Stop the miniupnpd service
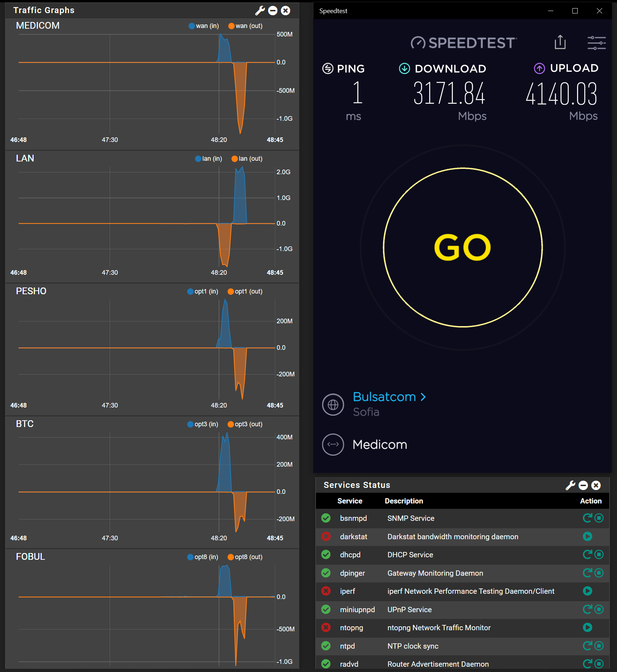Image resolution: width=617 pixels, height=672 pixels. 599,609
